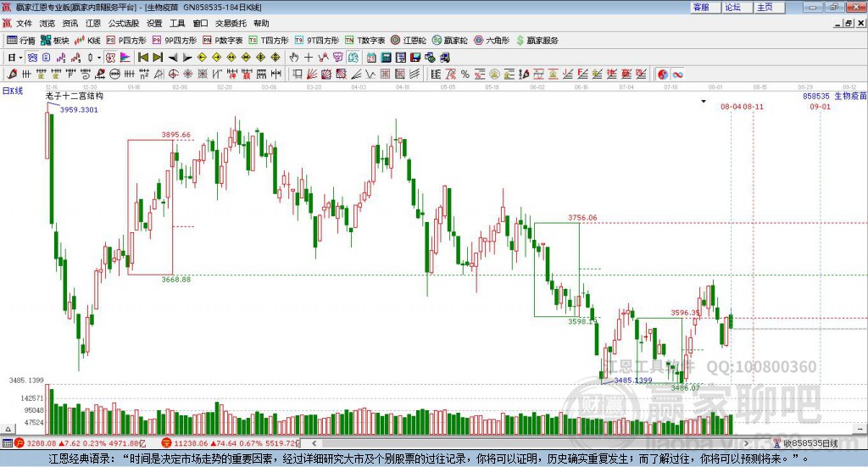The image size is (868, 467).
Task: Click the 赢家服务 button
Action: point(537,41)
